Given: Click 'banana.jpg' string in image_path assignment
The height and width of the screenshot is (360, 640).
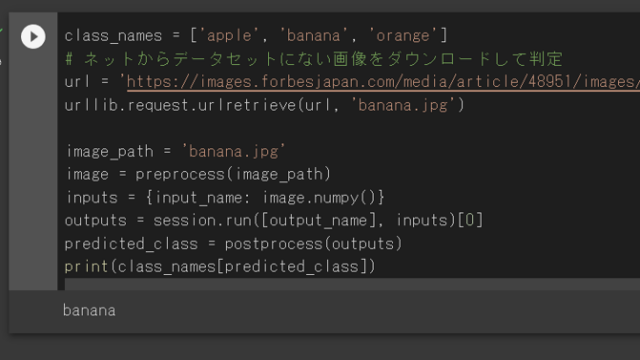Looking at the screenshot, I should click(x=233, y=151).
